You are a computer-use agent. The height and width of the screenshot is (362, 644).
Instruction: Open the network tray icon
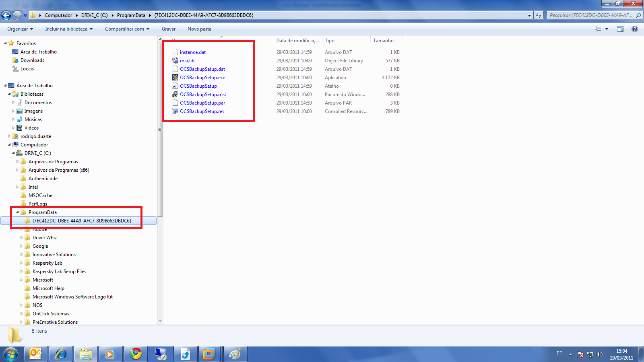pos(590,354)
